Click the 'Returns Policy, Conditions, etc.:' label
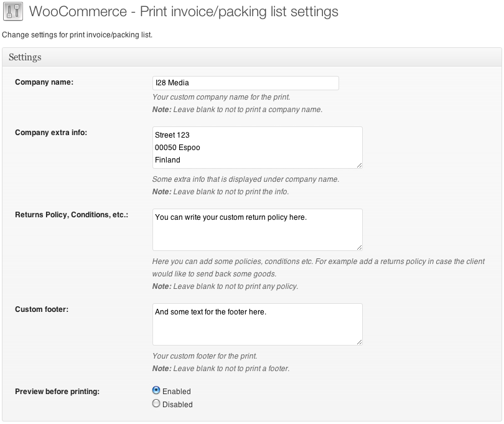This screenshot has width=504, height=424. (x=72, y=215)
